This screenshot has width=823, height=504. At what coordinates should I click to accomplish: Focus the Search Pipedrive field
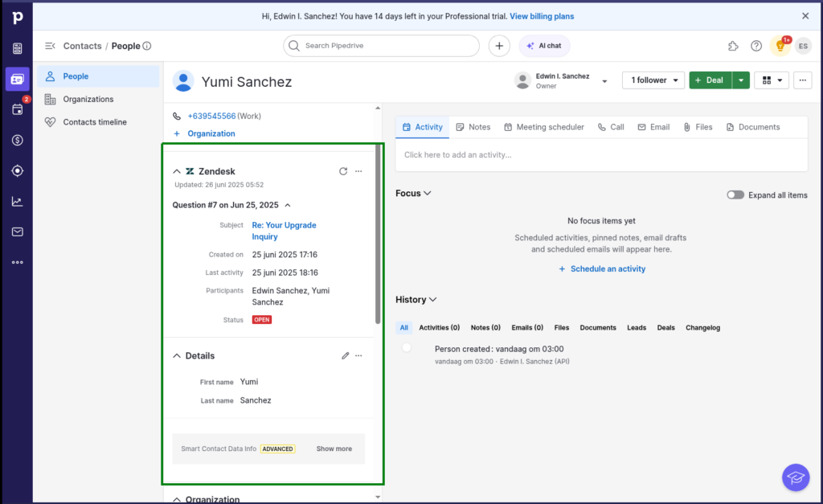tap(381, 46)
